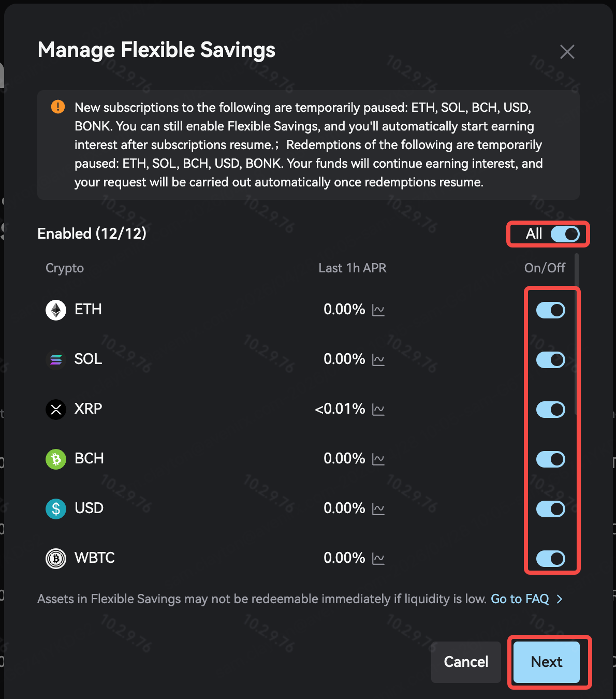The image size is (616, 699).
Task: Turn off ETH flexible savings toggle
Action: [551, 310]
